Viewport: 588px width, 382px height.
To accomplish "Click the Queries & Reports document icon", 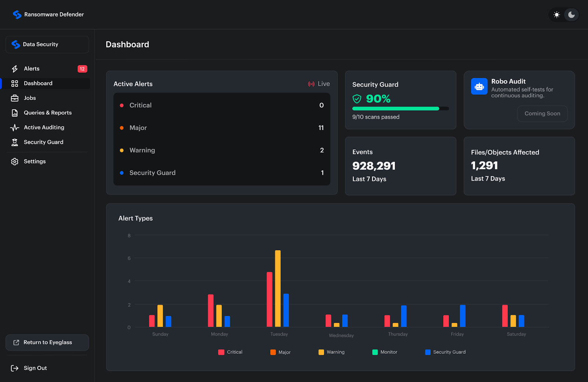I will coord(15,113).
